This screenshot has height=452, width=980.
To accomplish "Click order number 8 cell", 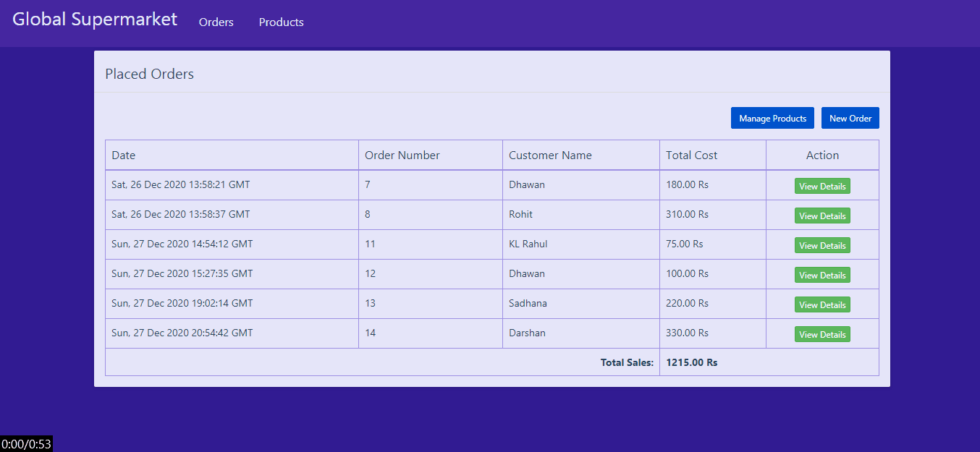I will pos(431,215).
